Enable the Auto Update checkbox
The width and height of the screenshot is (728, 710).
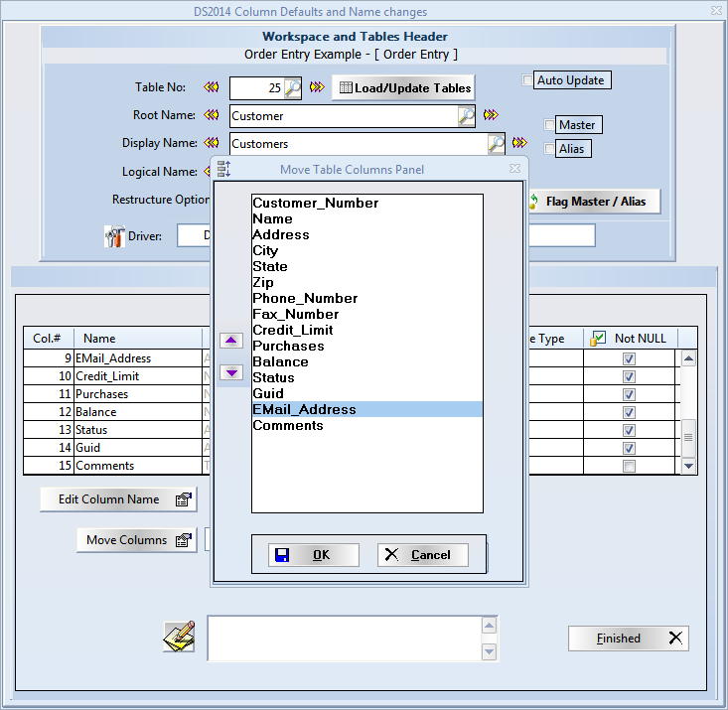click(x=527, y=80)
